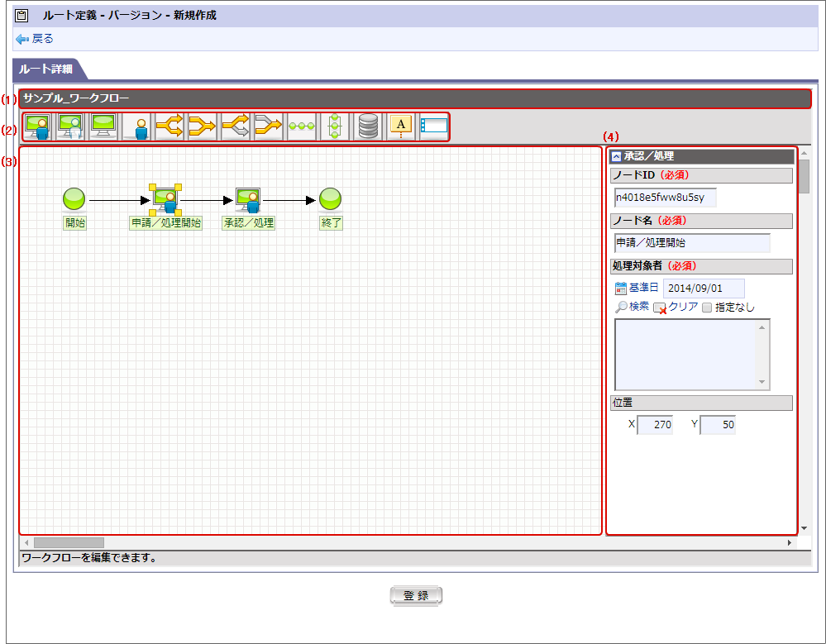The height and width of the screenshot is (644, 826).
Task: Click the 基準日 date field
Action: pyautogui.click(x=704, y=288)
